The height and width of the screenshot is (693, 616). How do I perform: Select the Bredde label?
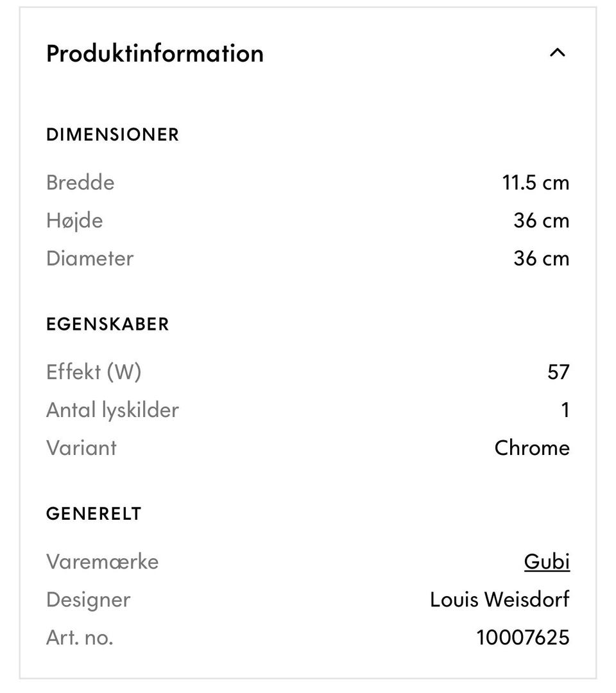point(80,183)
